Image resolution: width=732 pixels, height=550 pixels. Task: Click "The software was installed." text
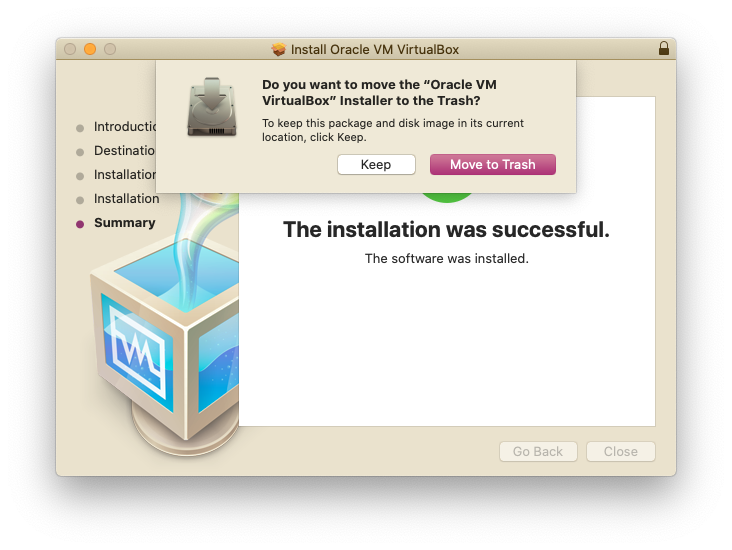click(447, 258)
